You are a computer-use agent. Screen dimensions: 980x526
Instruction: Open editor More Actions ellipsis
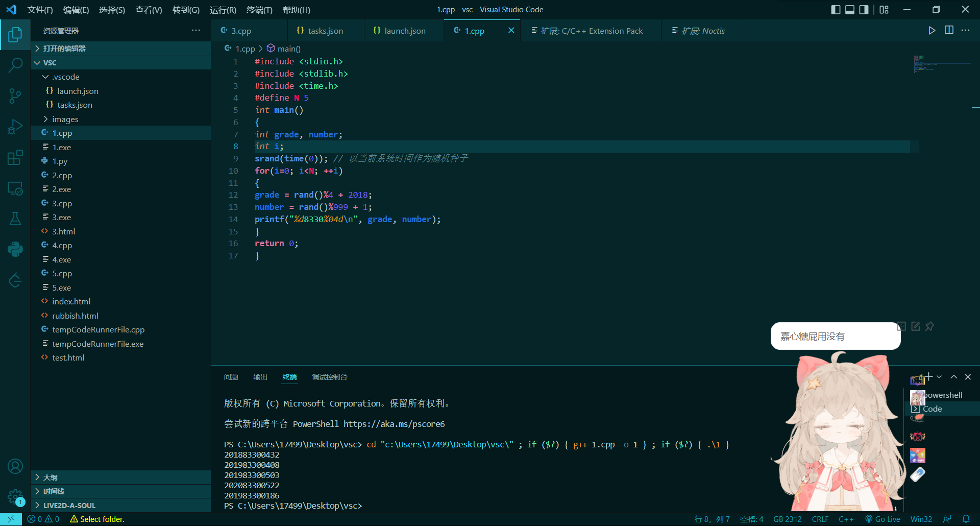tap(965, 31)
